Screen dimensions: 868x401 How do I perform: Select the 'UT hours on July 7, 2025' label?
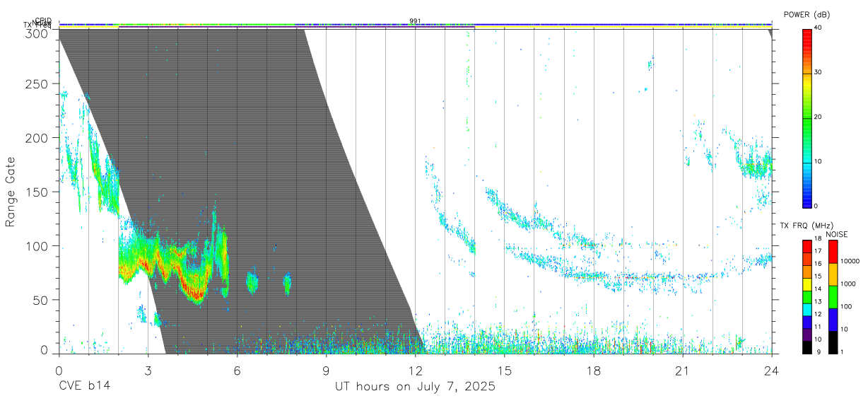coord(415,387)
